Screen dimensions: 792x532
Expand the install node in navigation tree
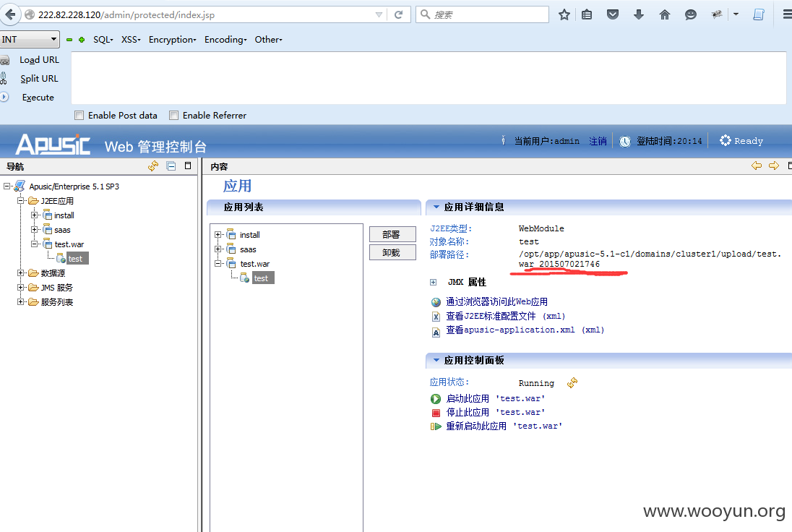[x=35, y=215]
